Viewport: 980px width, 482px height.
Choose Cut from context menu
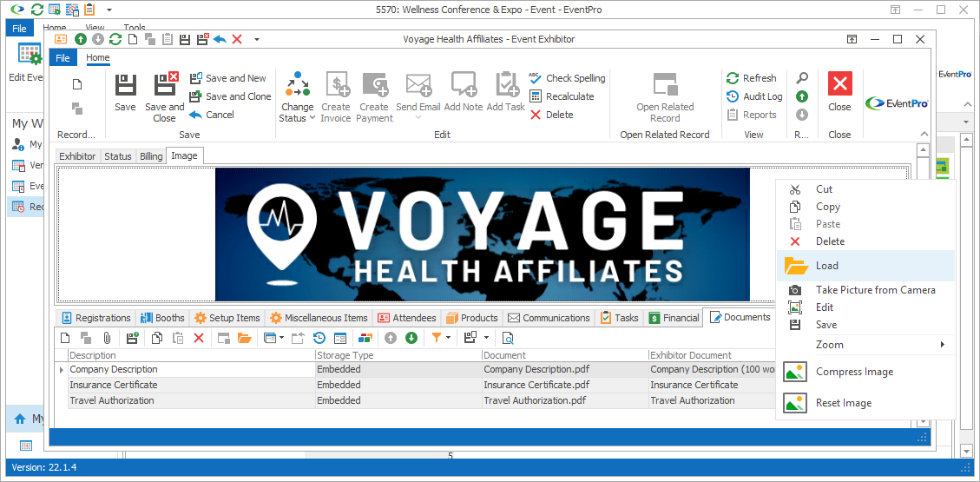(865, 189)
